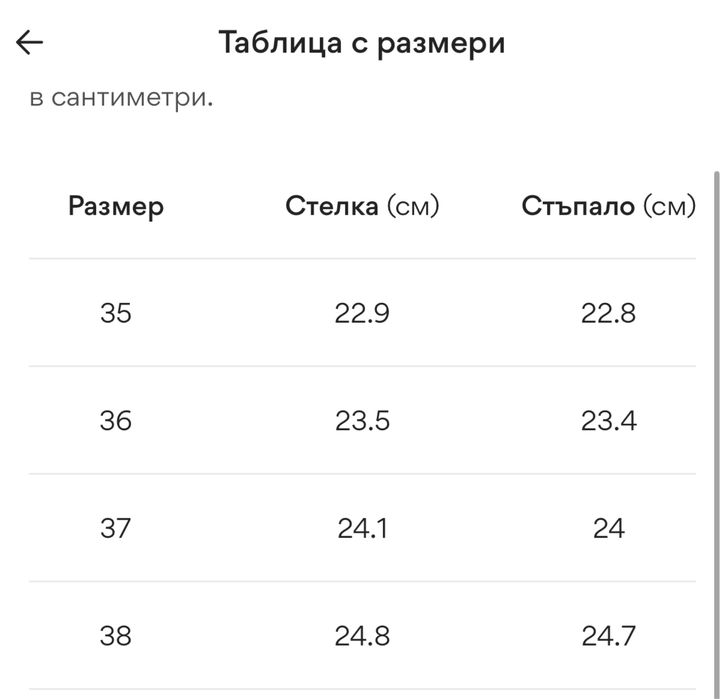Image resolution: width=725 pixels, height=699 pixels.
Task: Click insole value 23.5
Action: pos(362,421)
